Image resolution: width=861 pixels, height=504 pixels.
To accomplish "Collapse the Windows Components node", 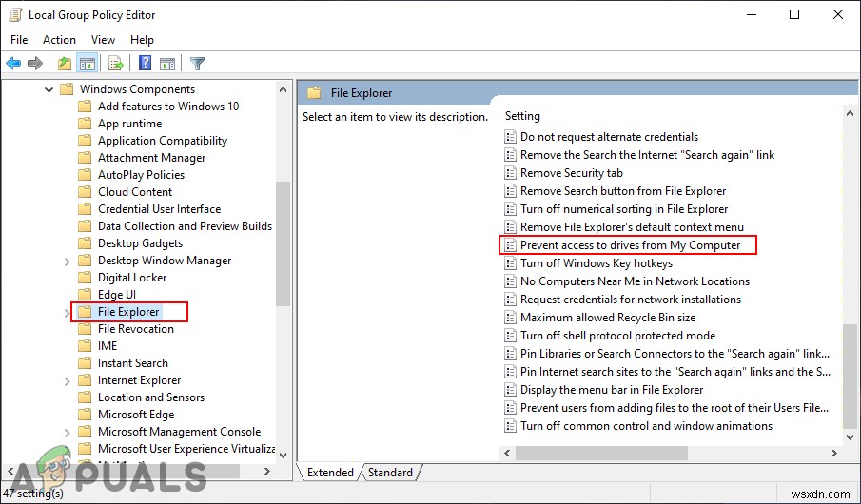I will tap(49, 89).
